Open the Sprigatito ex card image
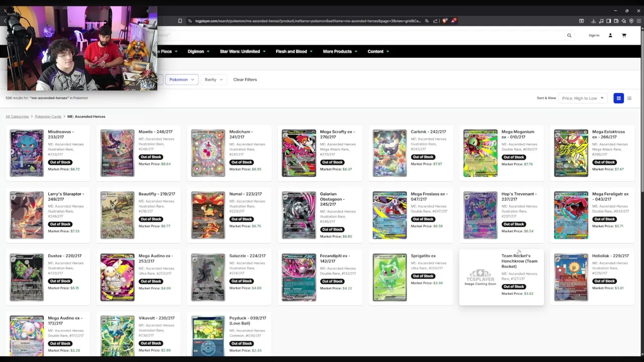Image resolution: width=644 pixels, height=362 pixels. coord(389,277)
